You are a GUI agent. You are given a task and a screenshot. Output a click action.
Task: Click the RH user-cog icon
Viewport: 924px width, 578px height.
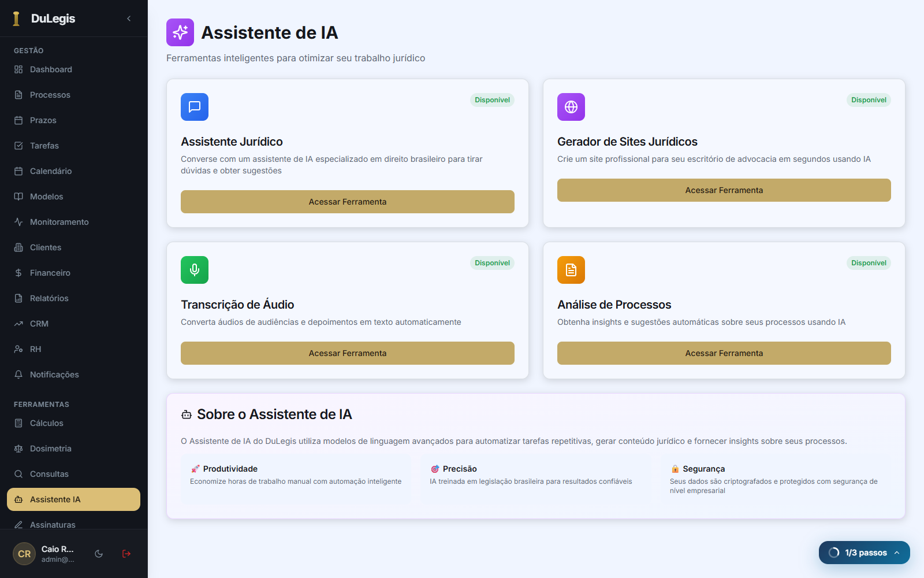point(18,349)
